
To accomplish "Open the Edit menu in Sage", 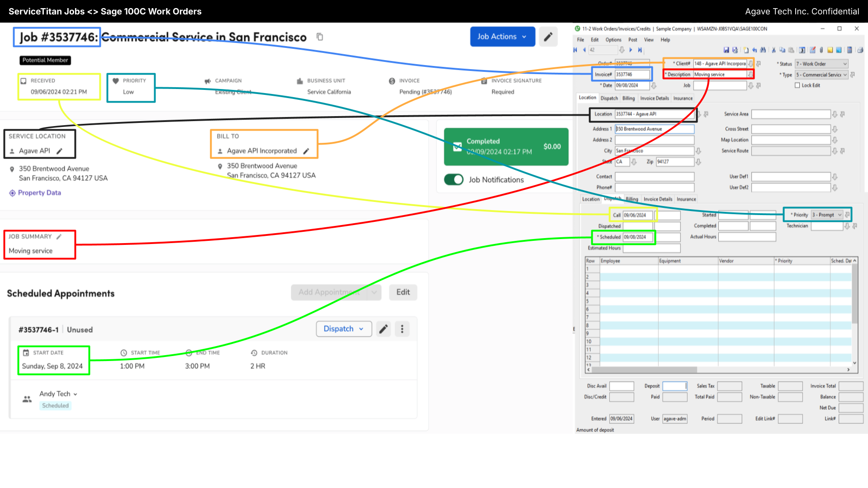I will tap(594, 40).
